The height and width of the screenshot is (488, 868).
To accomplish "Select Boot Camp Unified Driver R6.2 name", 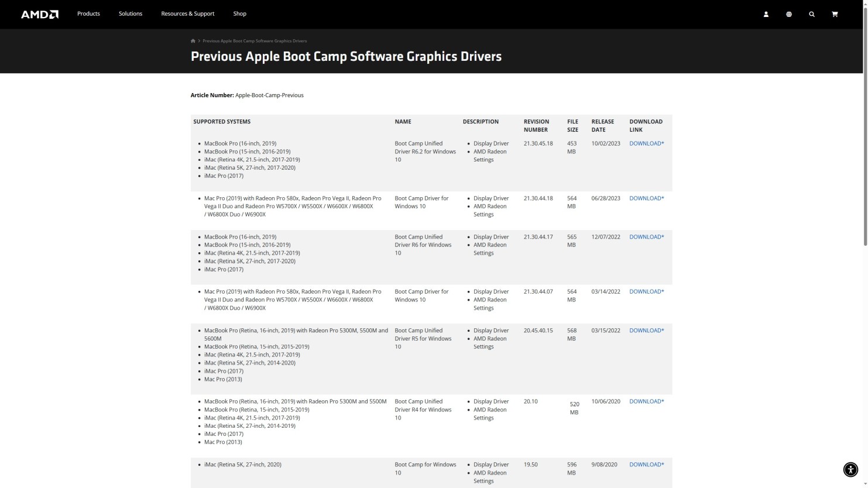I will [425, 152].
